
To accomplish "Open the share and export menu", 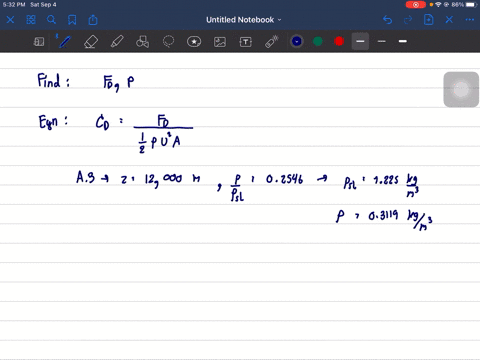I will coord(93,20).
